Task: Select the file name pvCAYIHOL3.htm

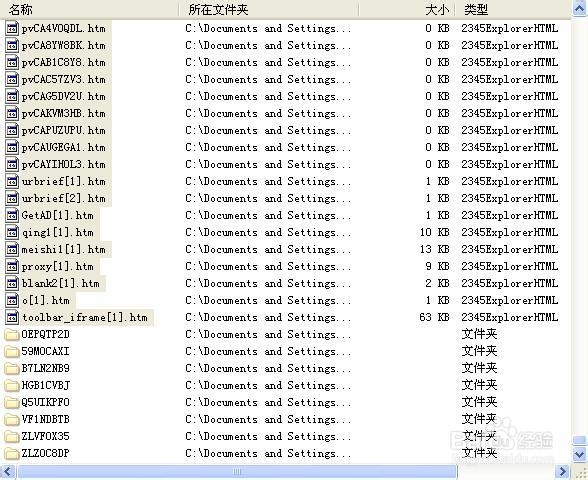Action: (x=63, y=164)
